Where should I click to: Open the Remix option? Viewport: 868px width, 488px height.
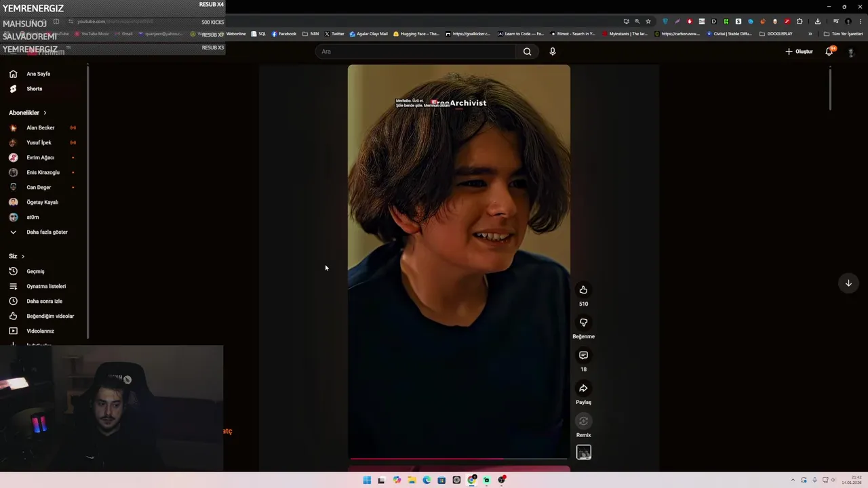pos(583,421)
